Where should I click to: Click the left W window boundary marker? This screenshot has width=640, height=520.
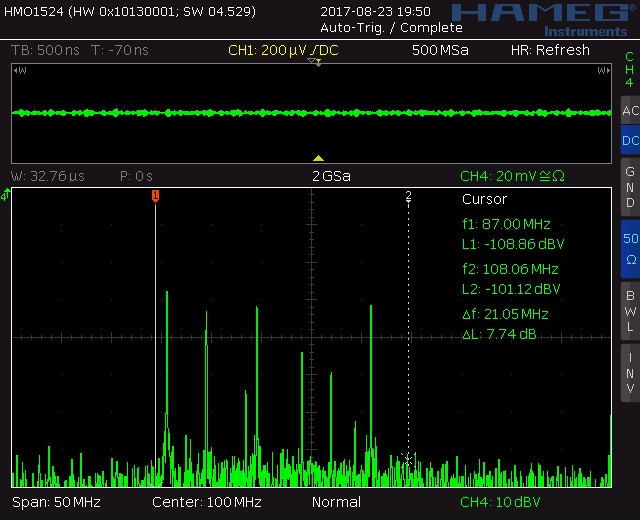[x=19, y=71]
